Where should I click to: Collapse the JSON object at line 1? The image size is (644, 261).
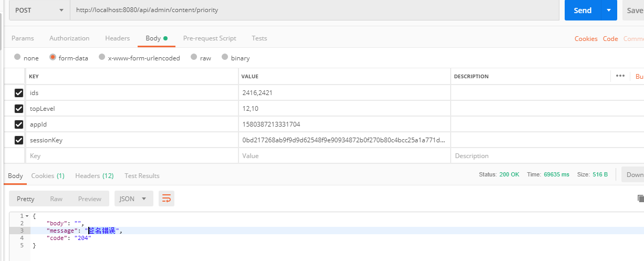27,216
